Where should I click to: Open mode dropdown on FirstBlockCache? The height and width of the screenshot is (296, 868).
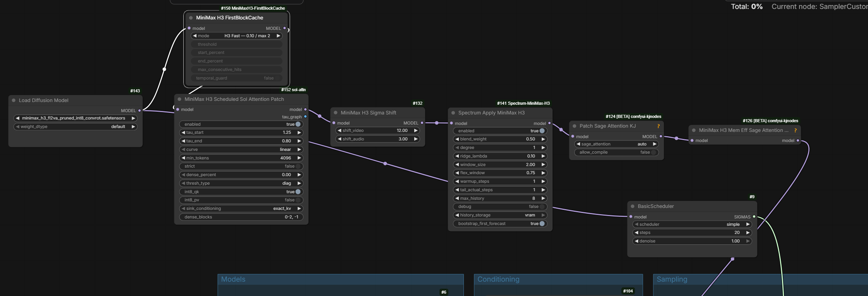click(x=237, y=36)
